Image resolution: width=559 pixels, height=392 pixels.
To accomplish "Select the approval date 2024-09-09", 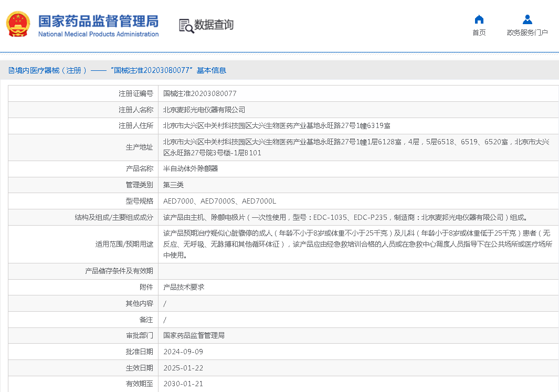I will coord(183,352).
